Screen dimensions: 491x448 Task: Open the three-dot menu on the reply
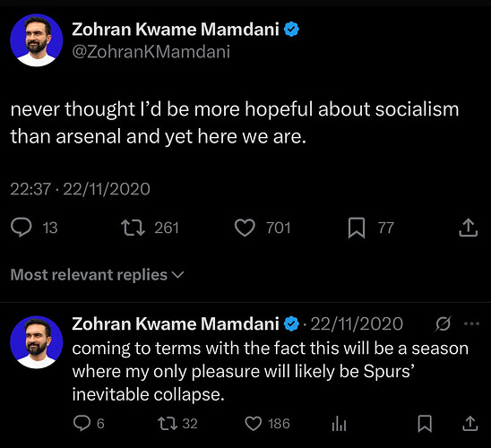pos(471,323)
